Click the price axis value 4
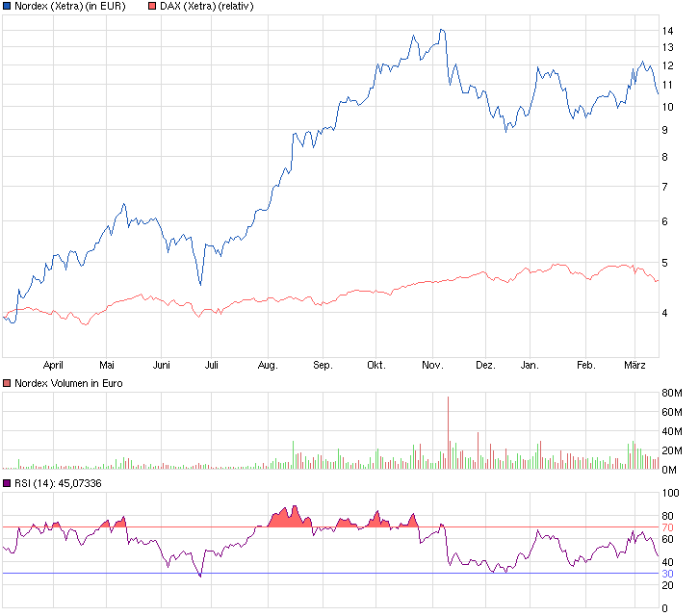The height and width of the screenshot is (616, 699). 664,313
